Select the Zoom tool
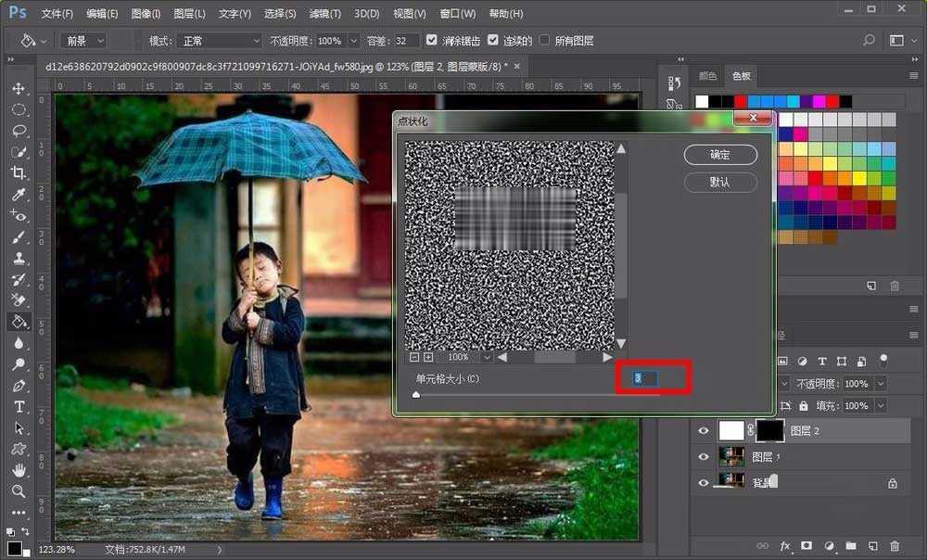Screen dimensions: 927x560 tap(19, 491)
